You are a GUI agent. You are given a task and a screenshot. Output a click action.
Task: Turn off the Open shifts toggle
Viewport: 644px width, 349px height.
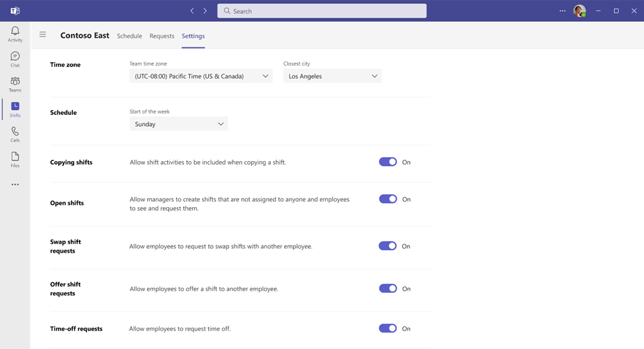coord(388,199)
